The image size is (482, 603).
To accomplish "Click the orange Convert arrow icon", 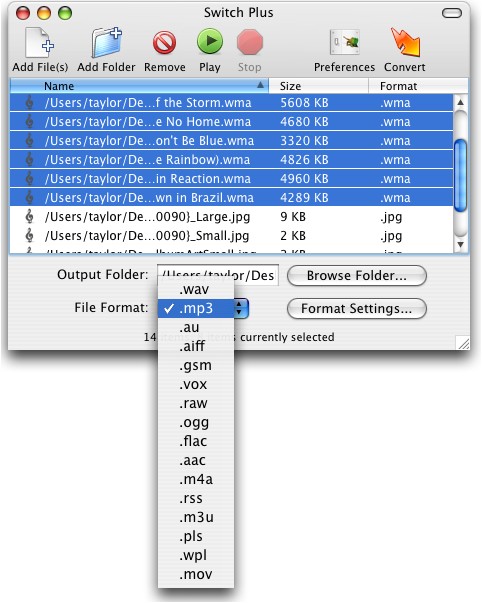I will coord(405,42).
